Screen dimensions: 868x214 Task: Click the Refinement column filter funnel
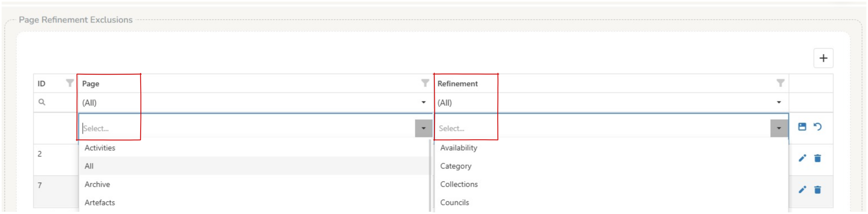(x=780, y=83)
